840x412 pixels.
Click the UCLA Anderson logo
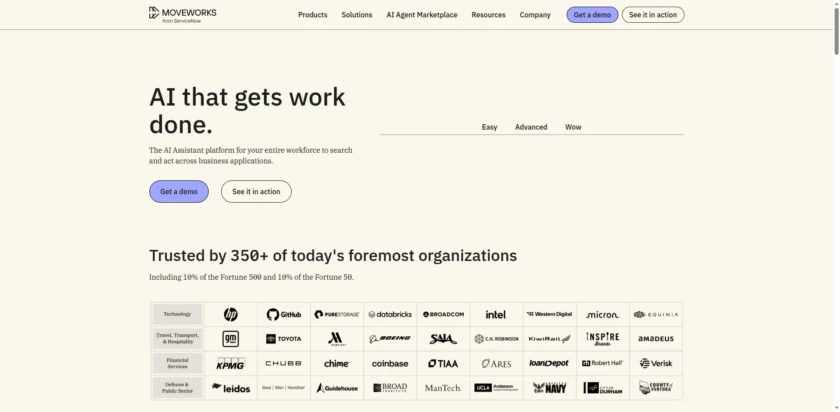pyautogui.click(x=496, y=387)
